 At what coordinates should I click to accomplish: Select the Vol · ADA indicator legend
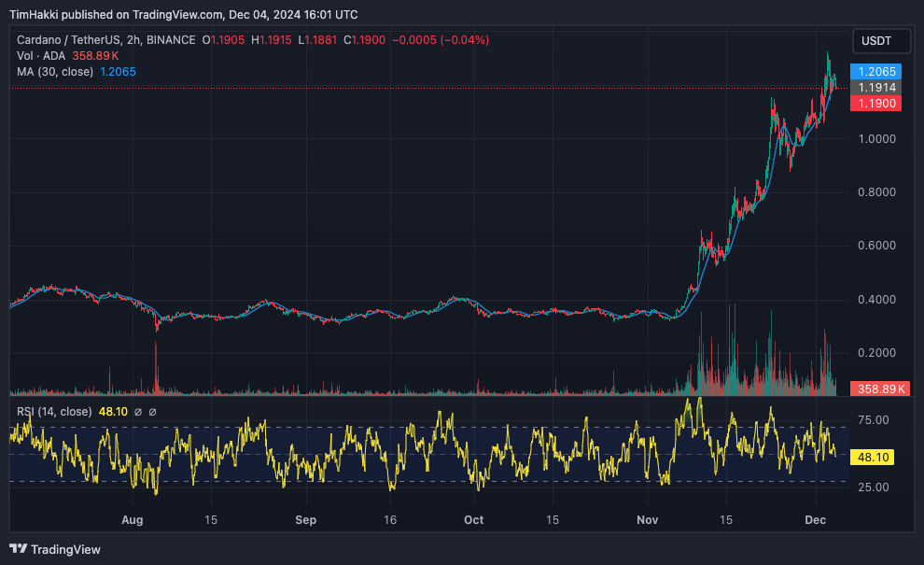coord(41,56)
